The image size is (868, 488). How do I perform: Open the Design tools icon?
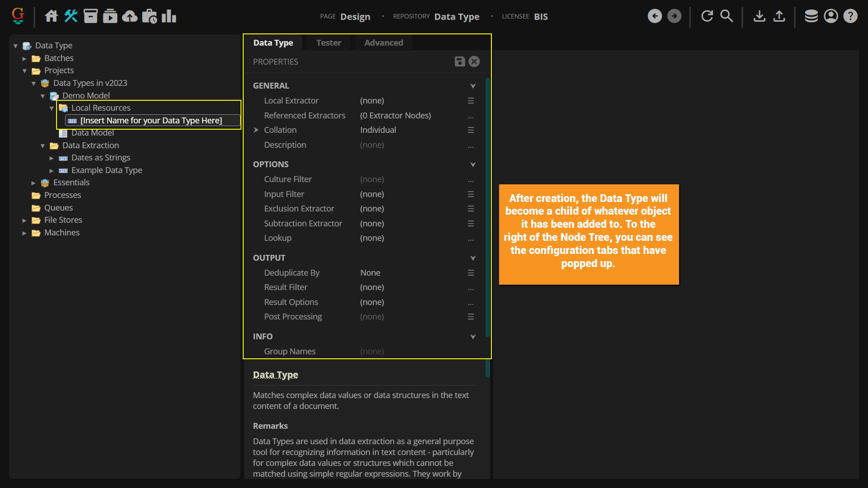[x=71, y=16]
